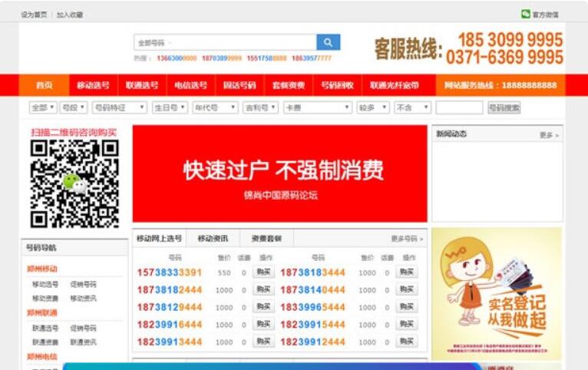Image resolution: width=588 pixels, height=370 pixels.
Task: Expand the 生日号 dropdown
Action: point(170,107)
